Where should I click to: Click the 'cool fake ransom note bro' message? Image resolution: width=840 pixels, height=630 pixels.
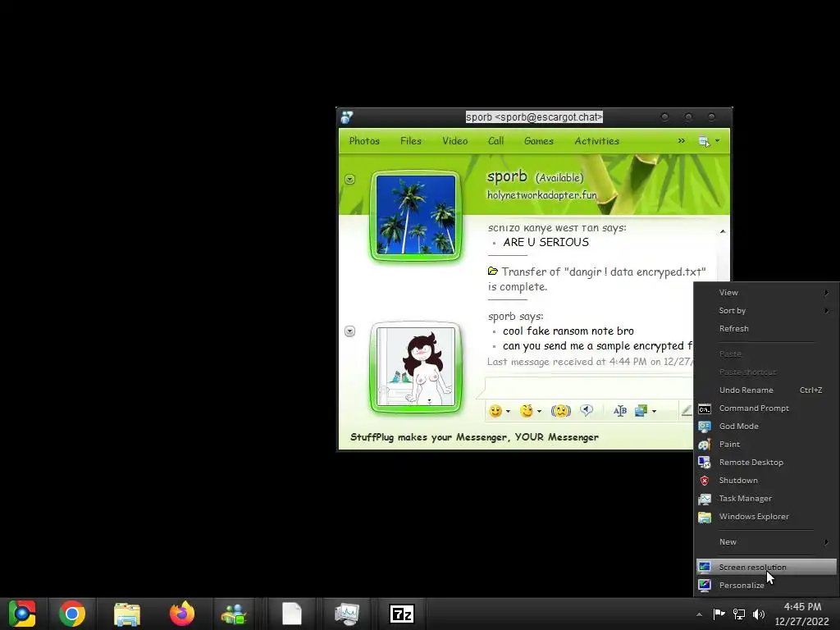point(568,331)
